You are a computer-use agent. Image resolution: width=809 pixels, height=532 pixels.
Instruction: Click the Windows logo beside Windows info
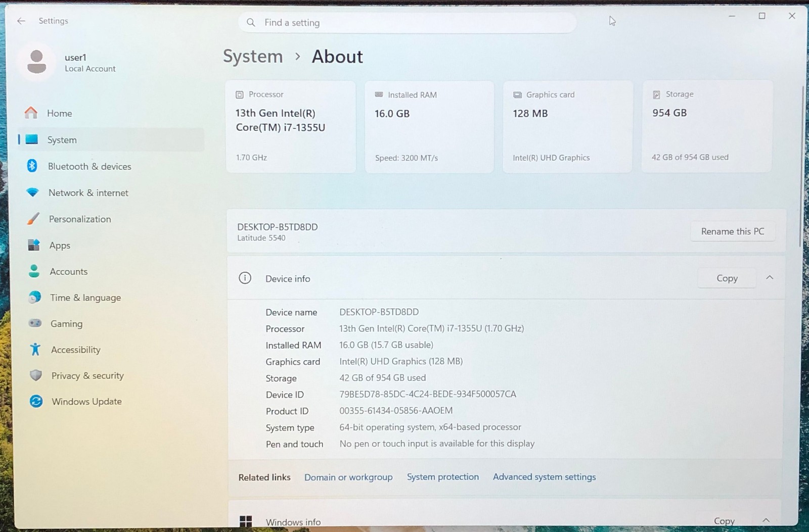(x=246, y=521)
